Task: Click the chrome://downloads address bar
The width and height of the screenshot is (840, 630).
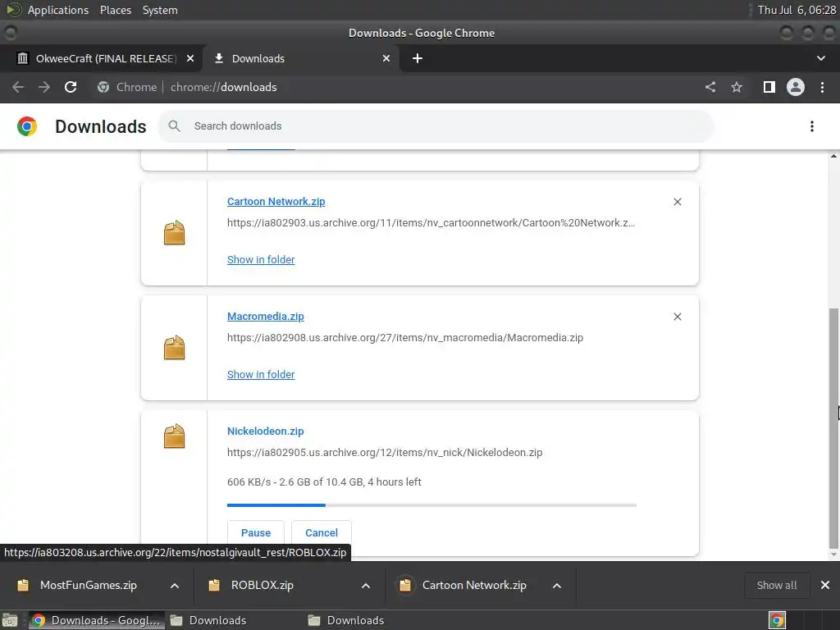Action: [223, 87]
